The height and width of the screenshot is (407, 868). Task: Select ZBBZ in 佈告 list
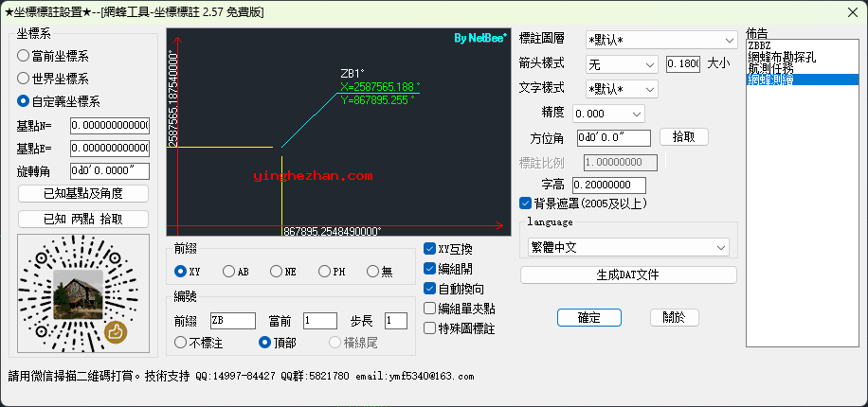[803, 44]
